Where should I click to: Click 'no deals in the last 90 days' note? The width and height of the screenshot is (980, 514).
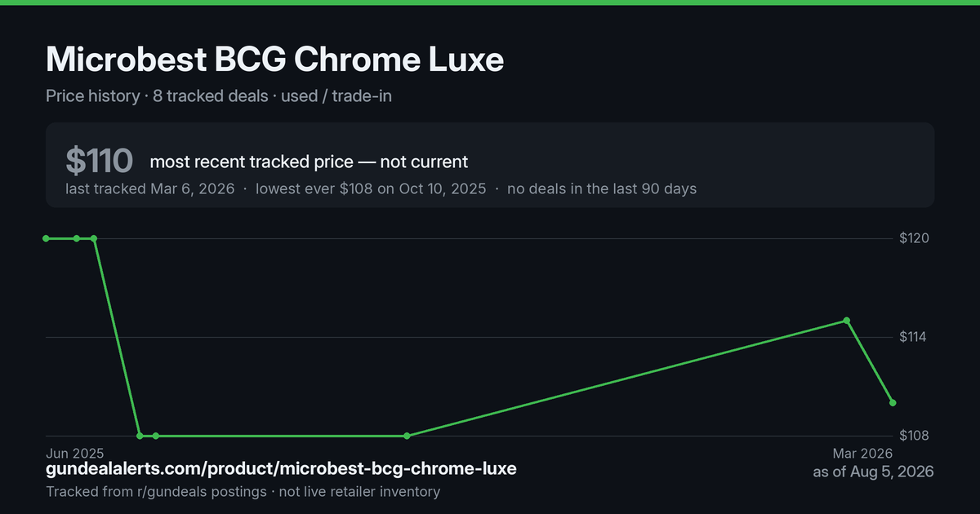coord(602,188)
